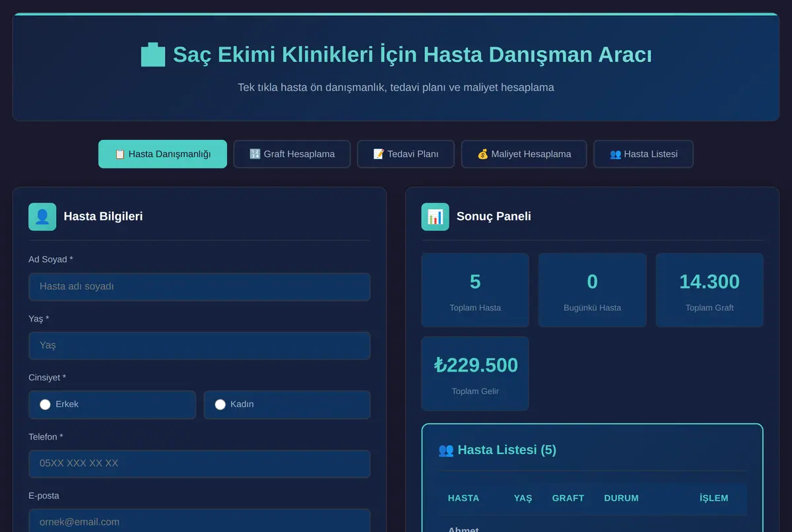Focus the Ad Soyad input field

point(199,287)
